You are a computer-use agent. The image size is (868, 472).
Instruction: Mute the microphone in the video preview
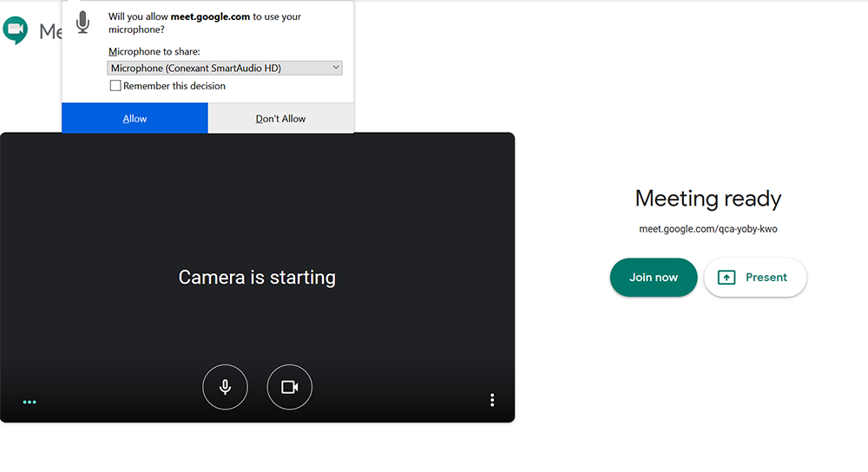225,387
